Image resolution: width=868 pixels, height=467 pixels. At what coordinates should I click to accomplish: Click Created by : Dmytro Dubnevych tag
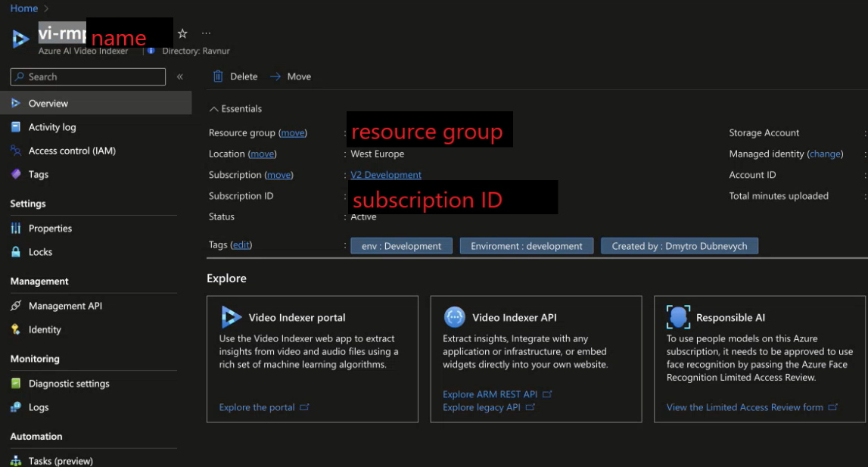(680, 246)
